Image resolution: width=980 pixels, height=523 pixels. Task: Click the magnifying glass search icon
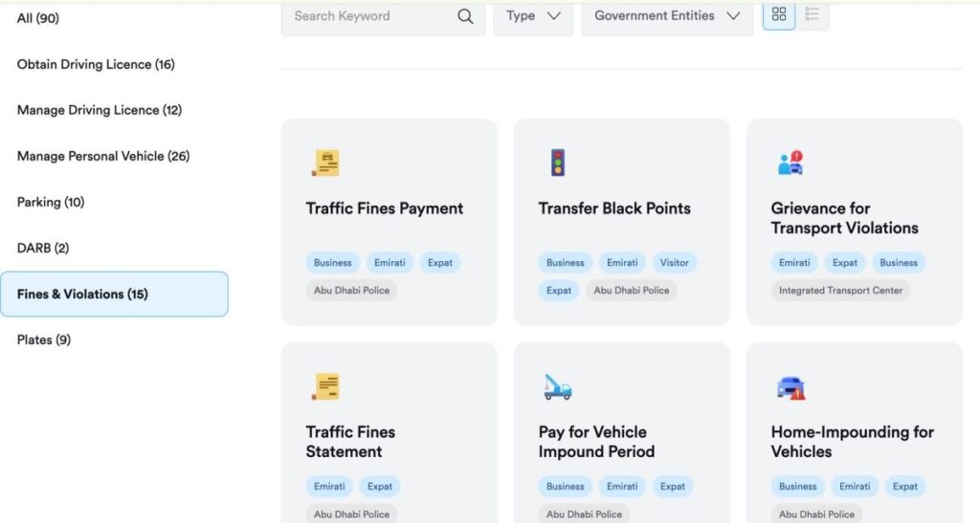click(x=465, y=16)
